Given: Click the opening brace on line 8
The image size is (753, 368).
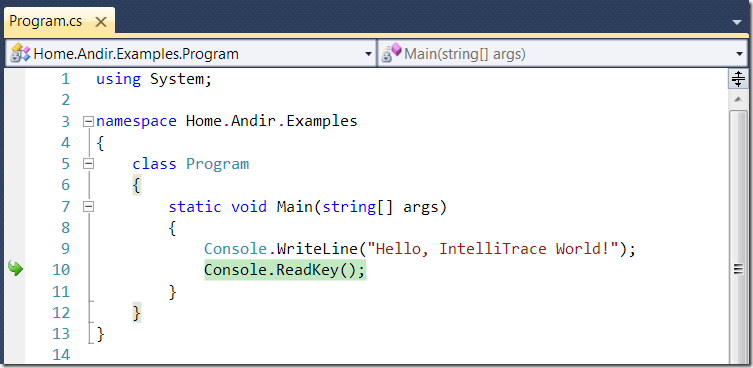Looking at the screenshot, I should point(173,228).
